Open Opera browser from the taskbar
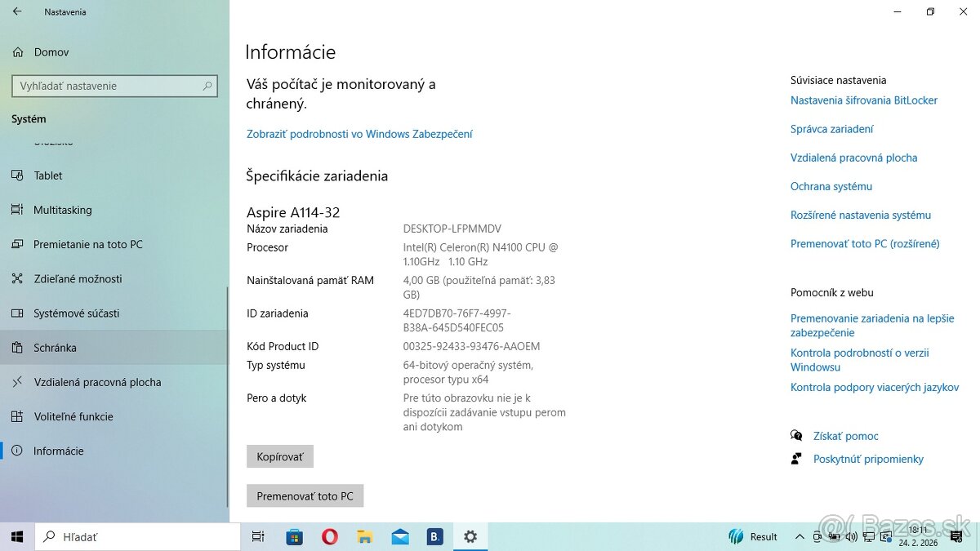 point(329,536)
